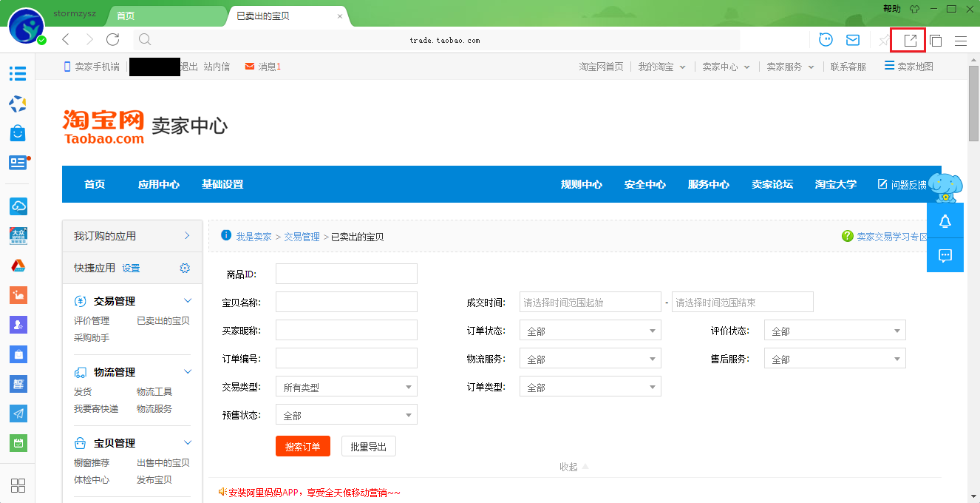Open 评价管理 link in sidebar
The image size is (980, 503).
point(92,320)
